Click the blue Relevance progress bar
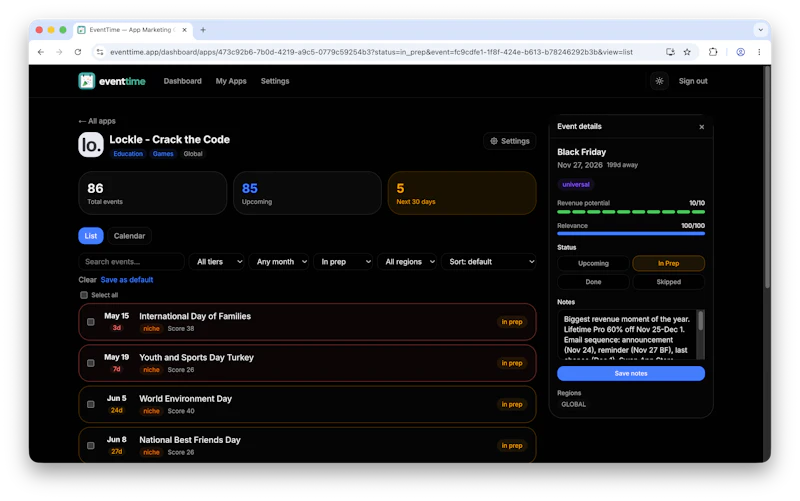This screenshot has width=800, height=501. [631, 234]
